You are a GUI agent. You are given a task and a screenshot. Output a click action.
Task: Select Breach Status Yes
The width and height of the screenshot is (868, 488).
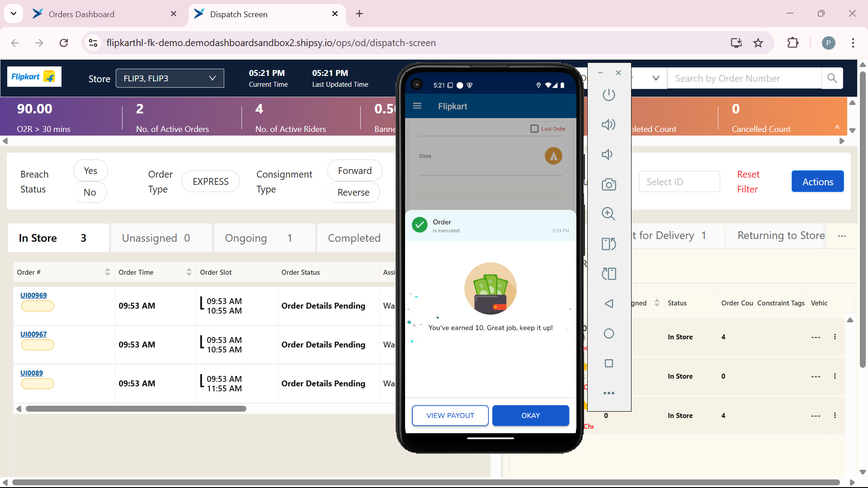(x=90, y=170)
